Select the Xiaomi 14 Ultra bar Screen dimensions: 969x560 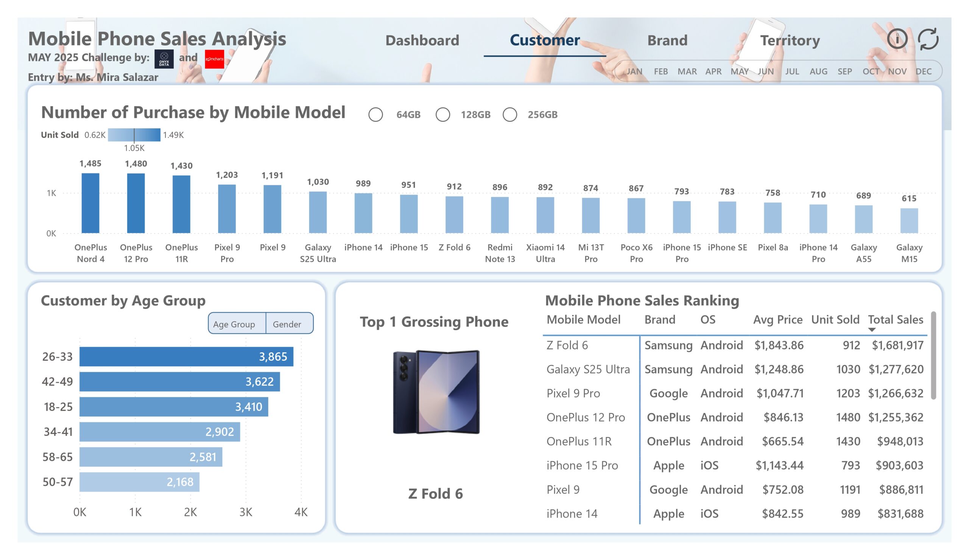point(545,215)
